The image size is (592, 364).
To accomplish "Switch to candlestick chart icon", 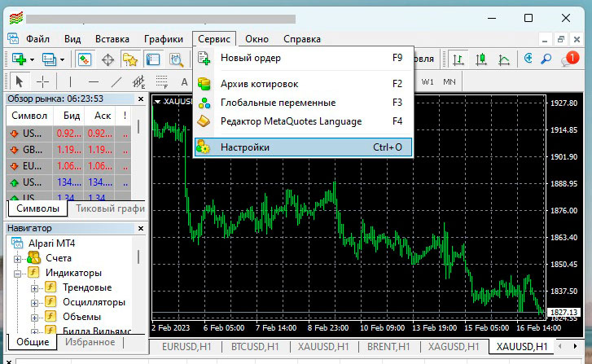I will tap(482, 59).
